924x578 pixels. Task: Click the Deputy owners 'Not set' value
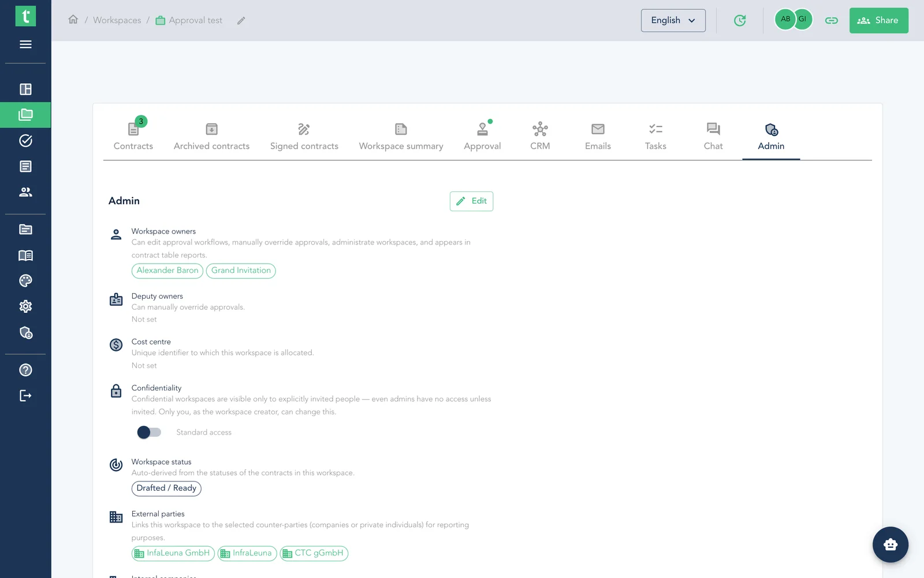[x=144, y=320]
